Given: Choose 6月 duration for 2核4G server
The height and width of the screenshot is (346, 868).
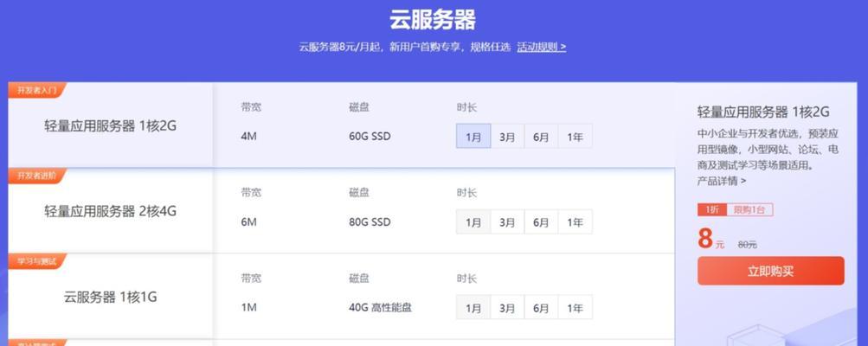Looking at the screenshot, I should [x=541, y=222].
